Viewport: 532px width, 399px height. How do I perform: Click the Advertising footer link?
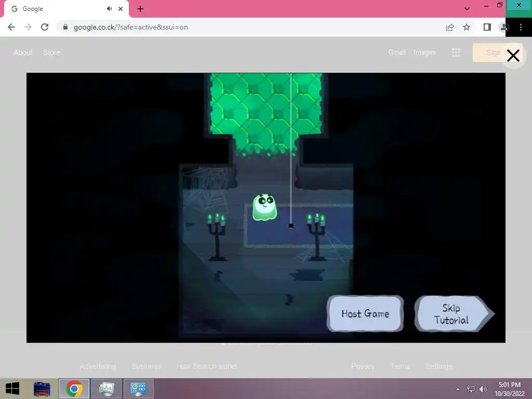coord(98,366)
